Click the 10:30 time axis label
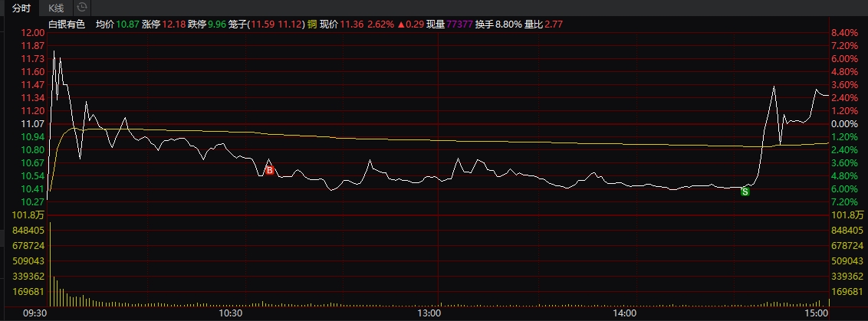 (230, 313)
